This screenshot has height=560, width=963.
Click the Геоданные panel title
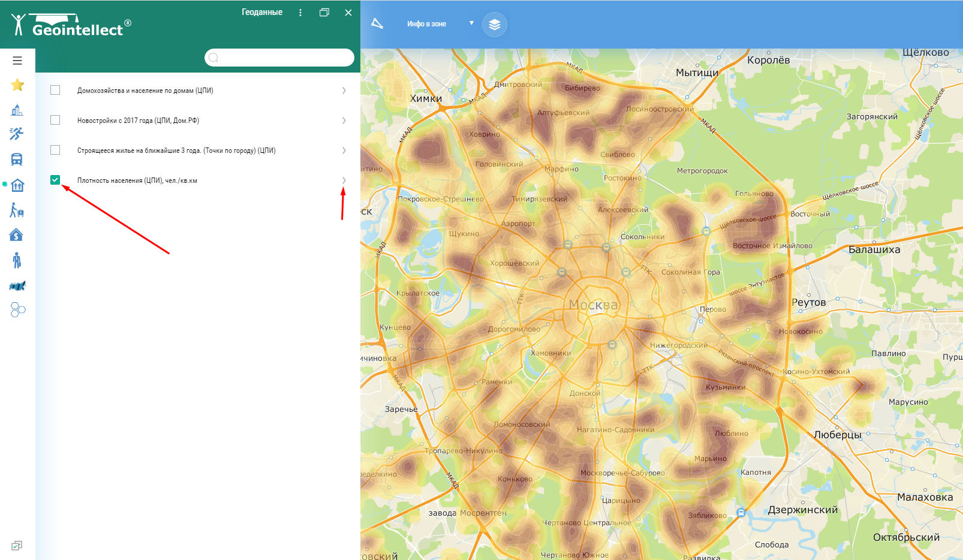(262, 12)
